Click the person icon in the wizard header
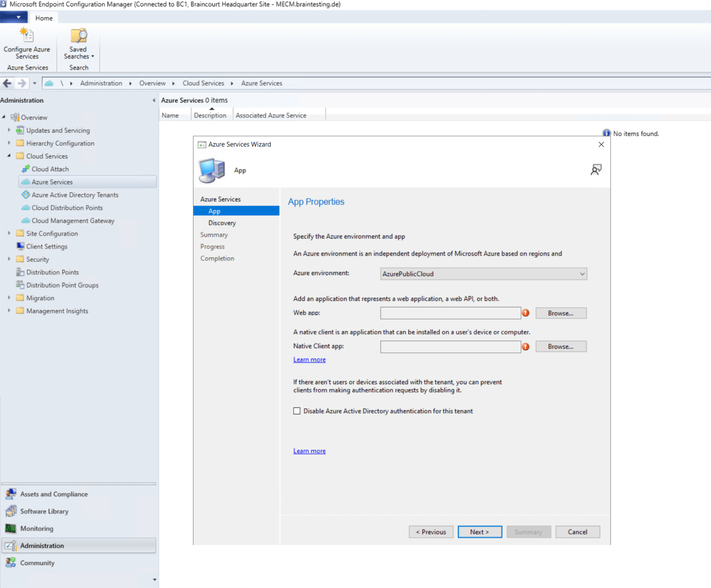Viewport: 711px width, 588px height. pyautogui.click(x=596, y=169)
